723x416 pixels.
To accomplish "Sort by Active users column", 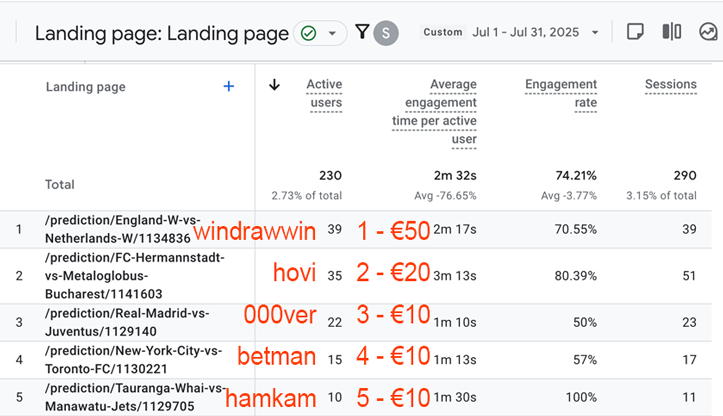I will [325, 93].
